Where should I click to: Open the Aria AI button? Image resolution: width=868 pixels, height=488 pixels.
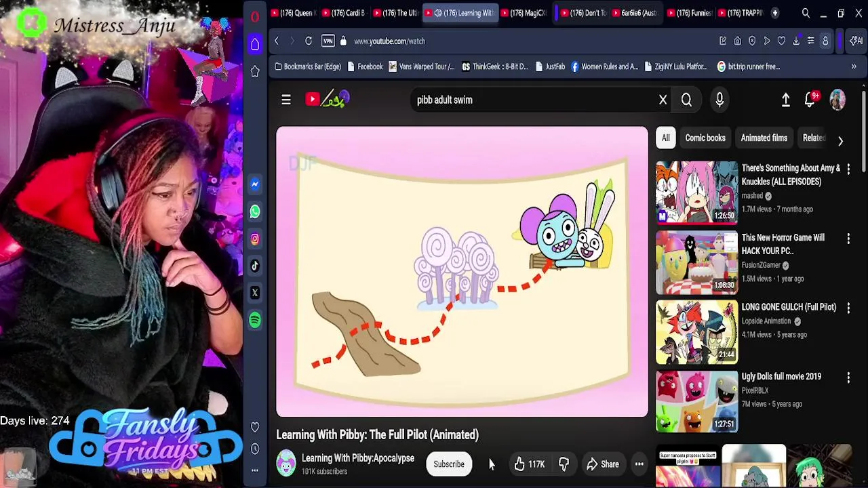coord(856,41)
